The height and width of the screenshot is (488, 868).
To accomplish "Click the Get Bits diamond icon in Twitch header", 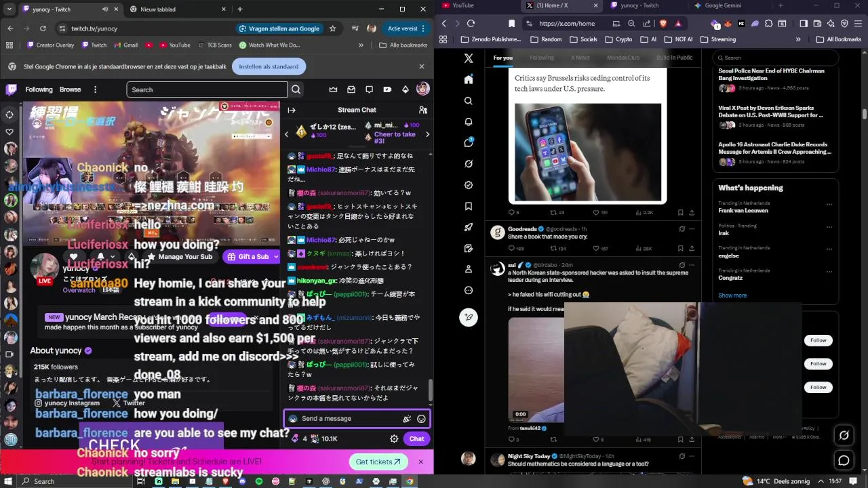I will tap(406, 89).
